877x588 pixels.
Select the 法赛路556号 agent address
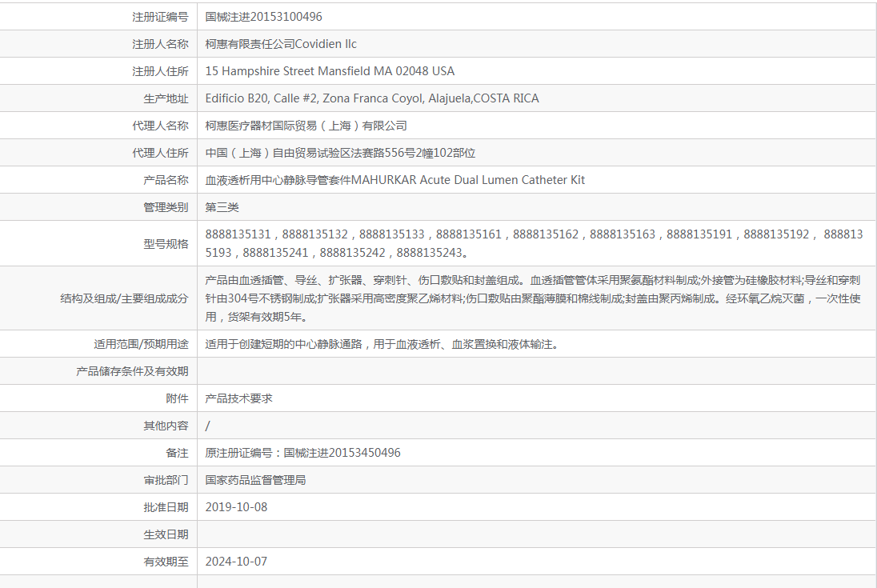(x=340, y=153)
